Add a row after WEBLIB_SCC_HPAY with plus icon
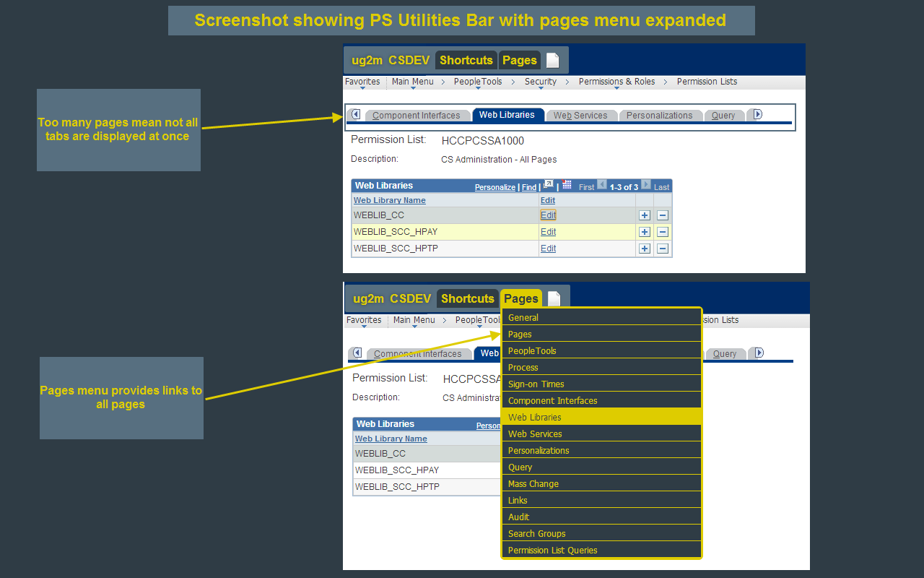Image resolution: width=924 pixels, height=578 pixels. click(x=644, y=231)
